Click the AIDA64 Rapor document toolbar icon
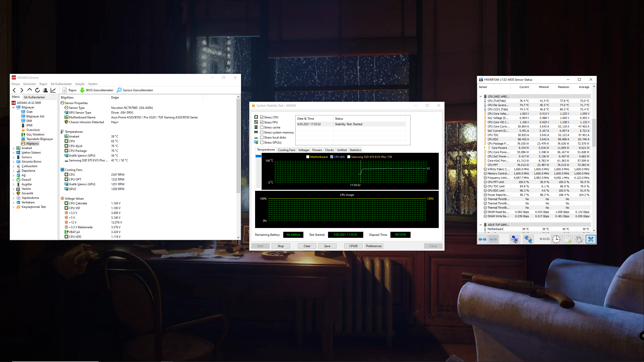This screenshot has height=362, width=644. 64,90
